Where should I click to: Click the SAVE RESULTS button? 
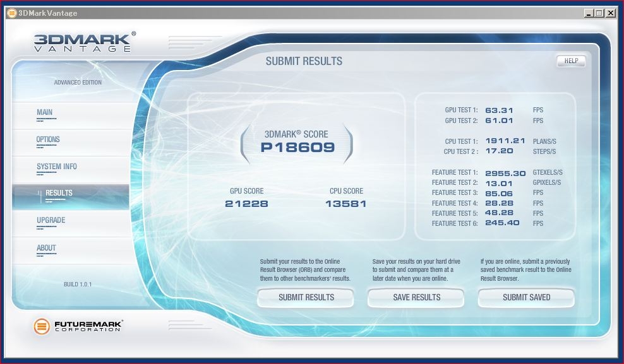point(416,297)
